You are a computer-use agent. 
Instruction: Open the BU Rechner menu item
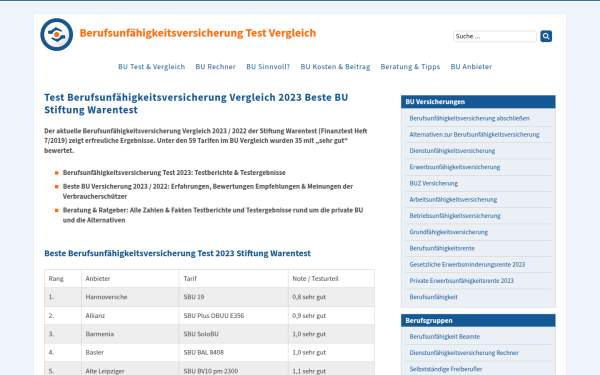coord(215,67)
